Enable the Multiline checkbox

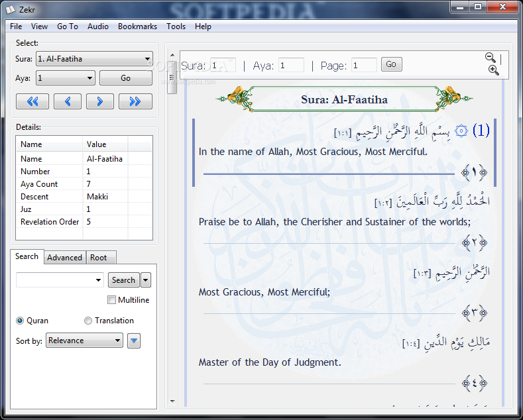[x=111, y=299]
